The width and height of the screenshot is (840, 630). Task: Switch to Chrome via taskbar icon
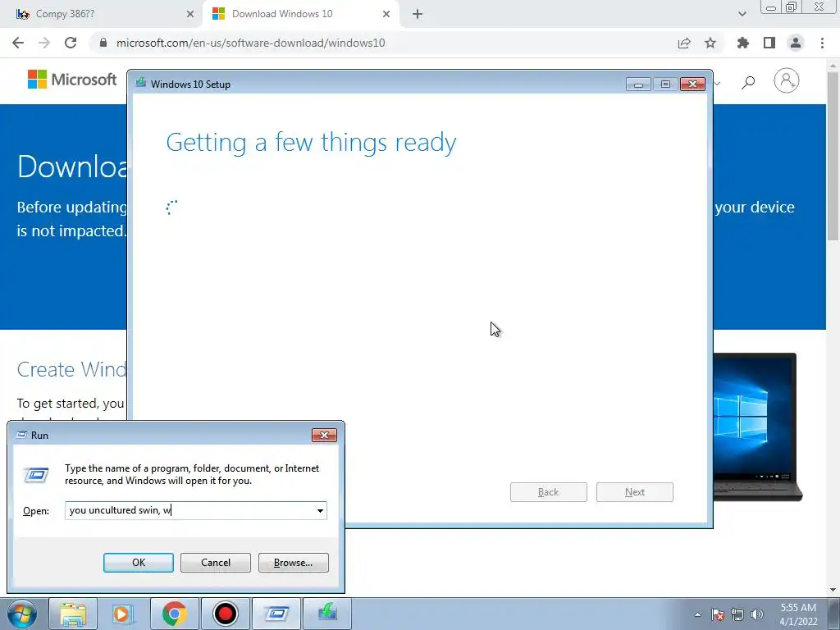coord(175,614)
